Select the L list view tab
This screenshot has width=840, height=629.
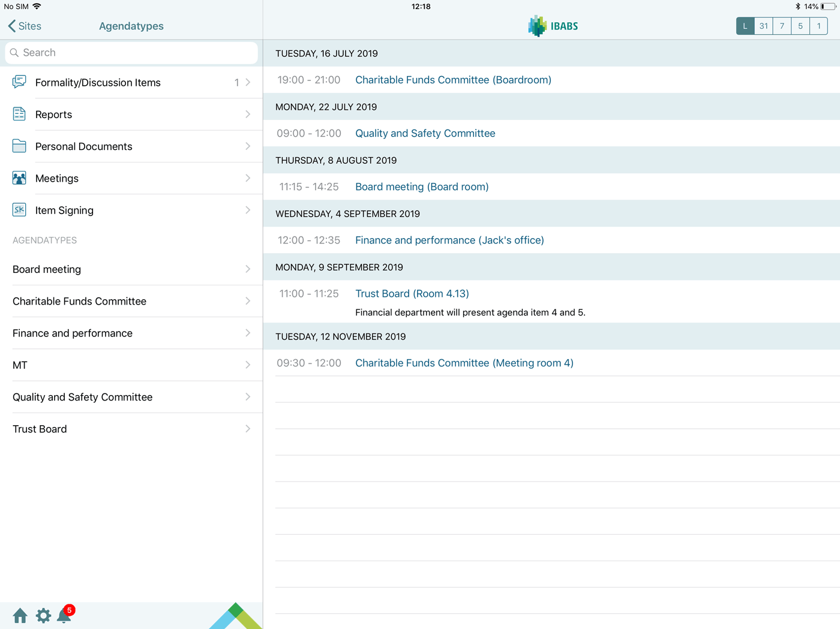[x=745, y=26]
